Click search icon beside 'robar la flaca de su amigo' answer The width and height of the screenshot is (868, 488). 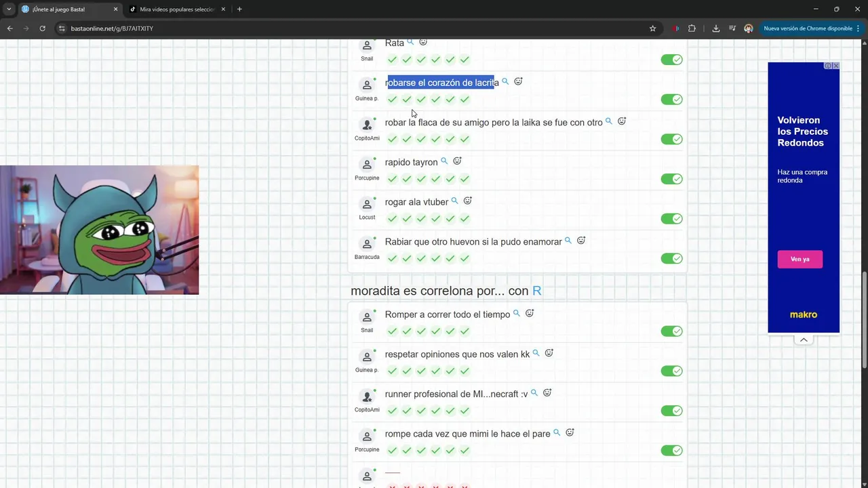609,121
